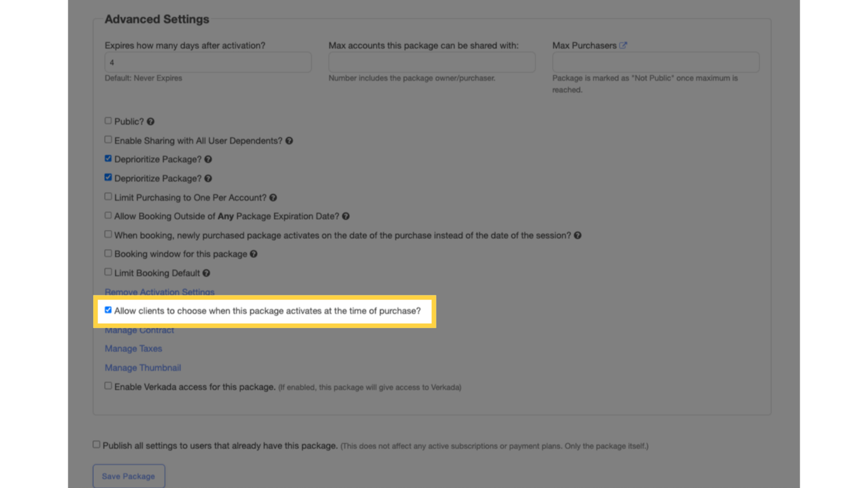Click the help icon beside Limit Booking Default

[207, 273]
